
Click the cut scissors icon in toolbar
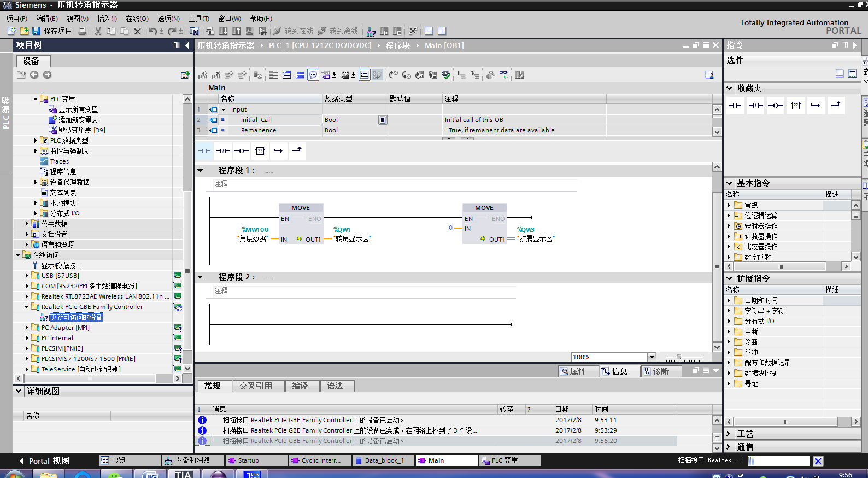(x=98, y=31)
